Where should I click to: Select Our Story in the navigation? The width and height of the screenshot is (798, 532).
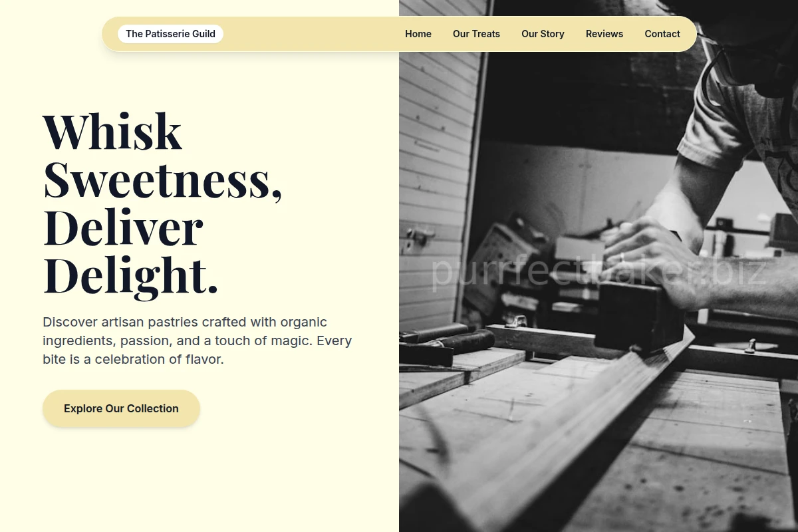point(543,34)
